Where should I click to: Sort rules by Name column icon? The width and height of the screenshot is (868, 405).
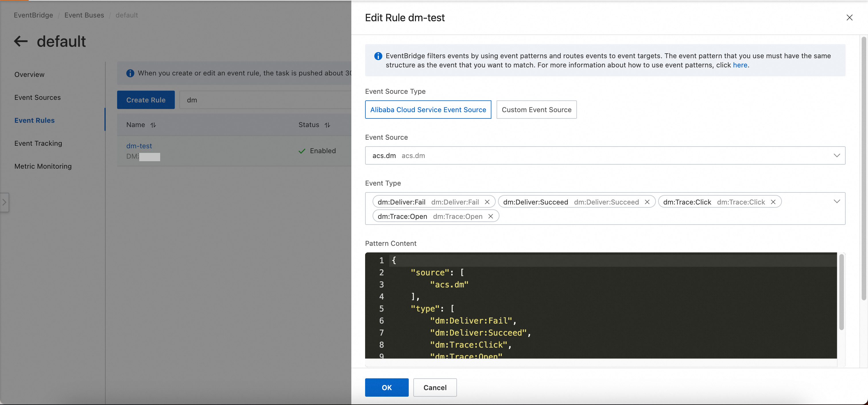153,125
